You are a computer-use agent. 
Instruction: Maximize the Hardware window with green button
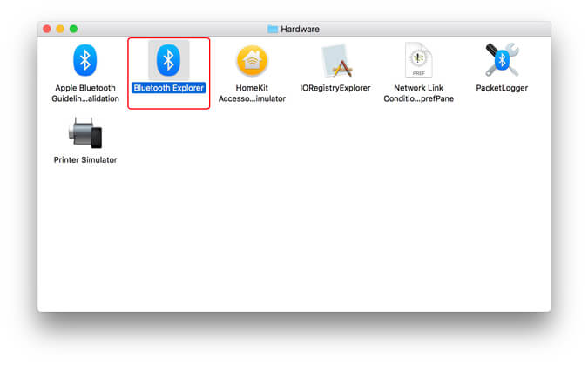click(73, 29)
